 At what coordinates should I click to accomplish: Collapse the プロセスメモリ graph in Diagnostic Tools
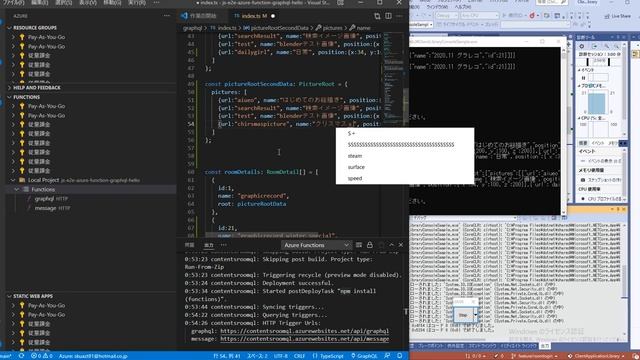pyautogui.click(x=579, y=86)
